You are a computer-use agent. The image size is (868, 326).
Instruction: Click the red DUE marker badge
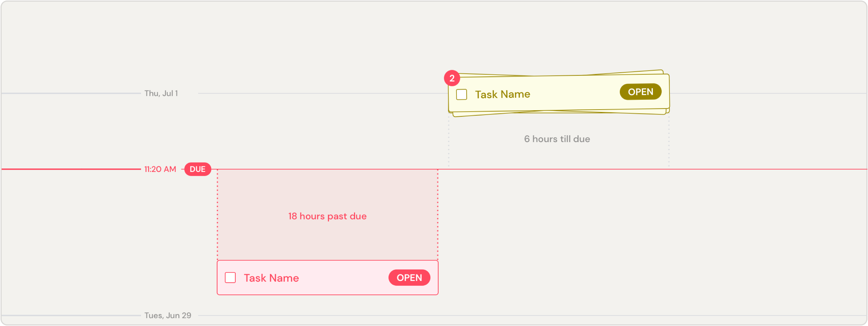click(197, 169)
